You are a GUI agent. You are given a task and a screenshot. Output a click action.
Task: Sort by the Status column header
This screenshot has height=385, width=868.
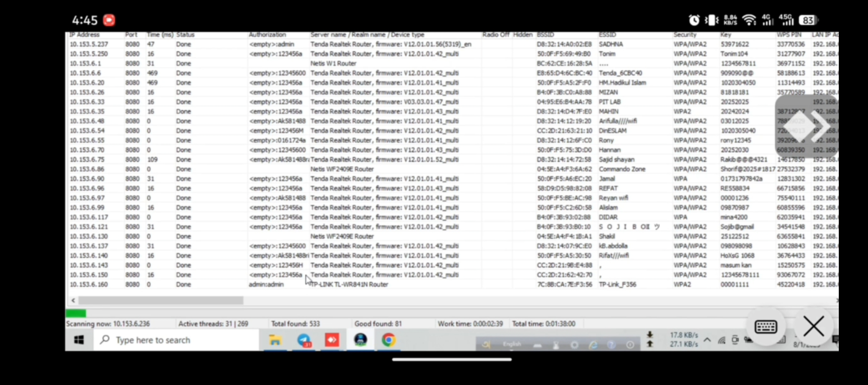point(185,35)
